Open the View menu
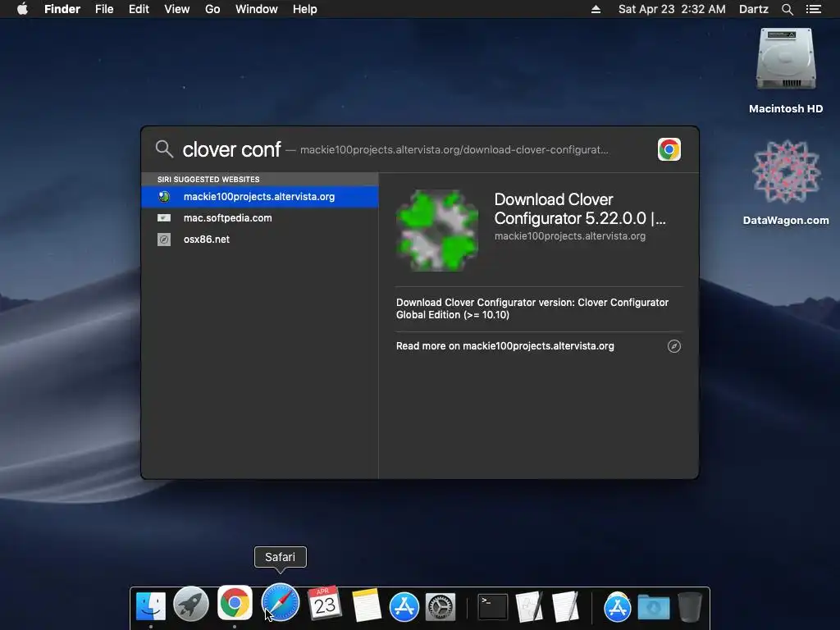 177,9
